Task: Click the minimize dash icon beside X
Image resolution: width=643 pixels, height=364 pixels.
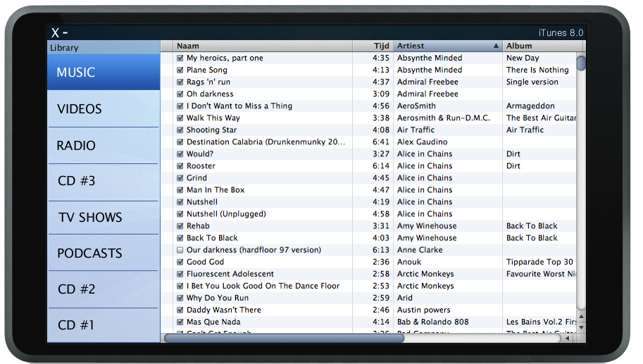Action: pos(65,32)
